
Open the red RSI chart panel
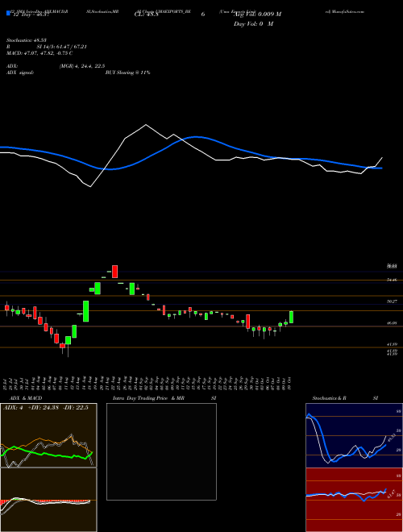(x=354, y=500)
